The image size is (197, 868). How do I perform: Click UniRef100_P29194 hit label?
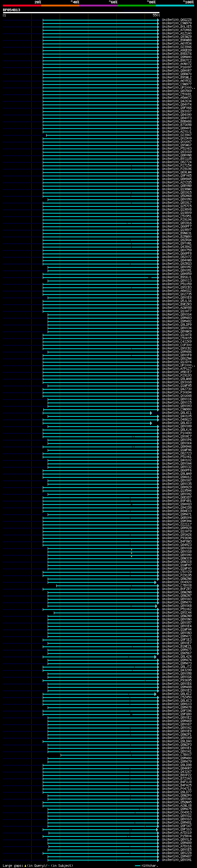177,220
